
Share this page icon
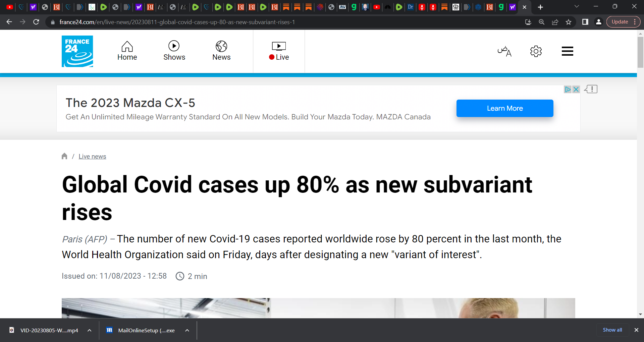555,22
